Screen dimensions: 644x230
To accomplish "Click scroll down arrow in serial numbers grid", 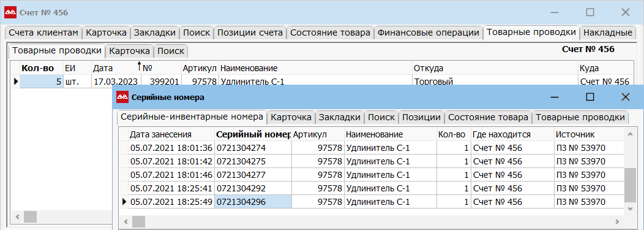I will (629, 209).
